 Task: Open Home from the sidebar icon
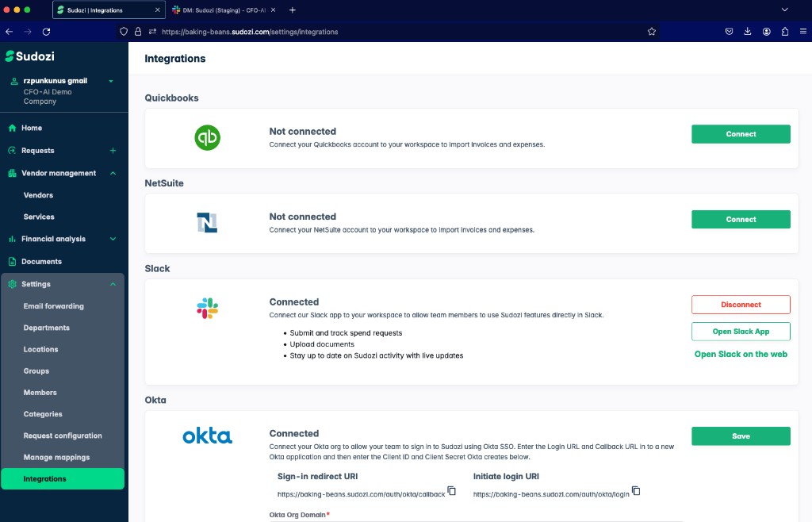tap(13, 128)
